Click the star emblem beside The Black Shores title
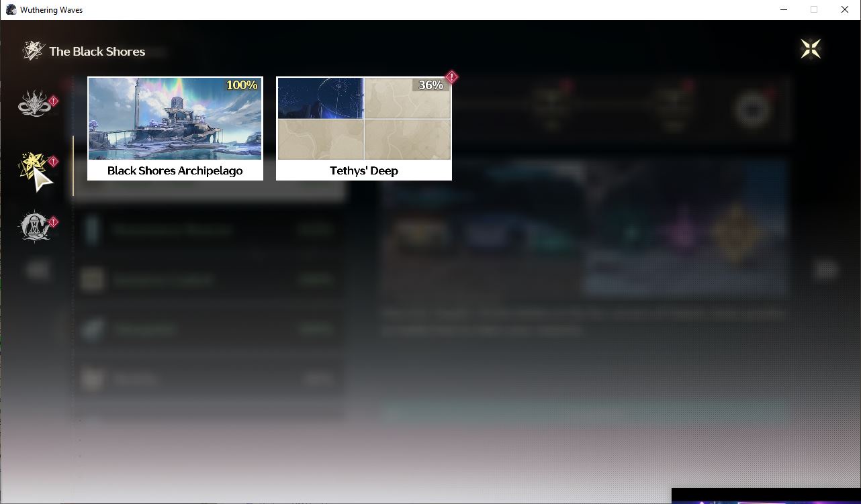861x504 pixels. point(32,51)
